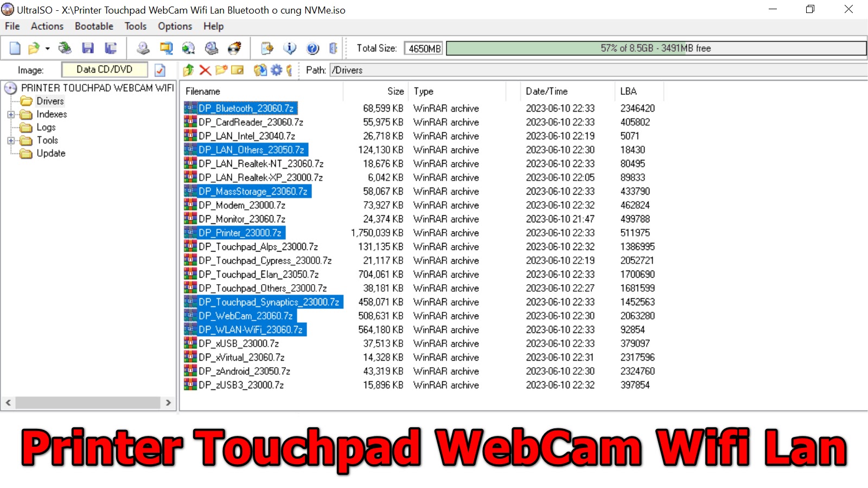Select file DP_Bluetooth_23060.7z
This screenshot has height=488, width=868.
[x=246, y=108]
